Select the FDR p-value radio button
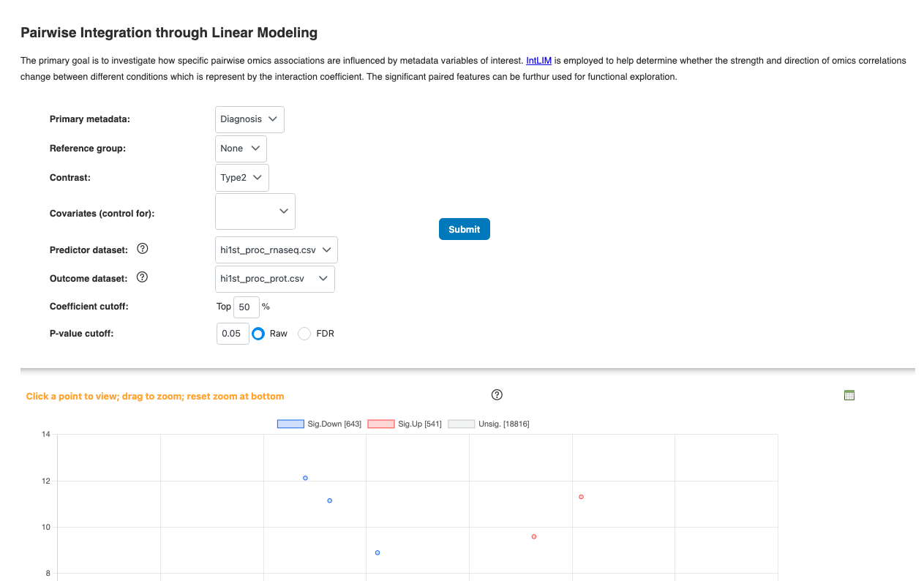Viewport: 924px width, 581px height. pos(304,334)
